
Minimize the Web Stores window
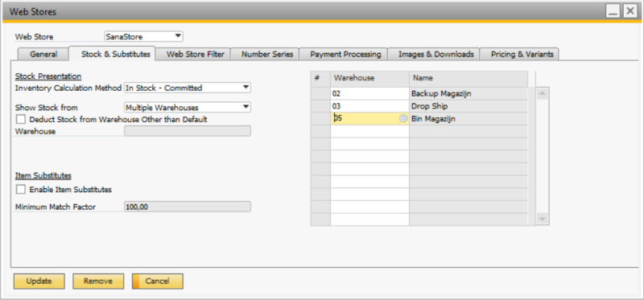coord(613,12)
